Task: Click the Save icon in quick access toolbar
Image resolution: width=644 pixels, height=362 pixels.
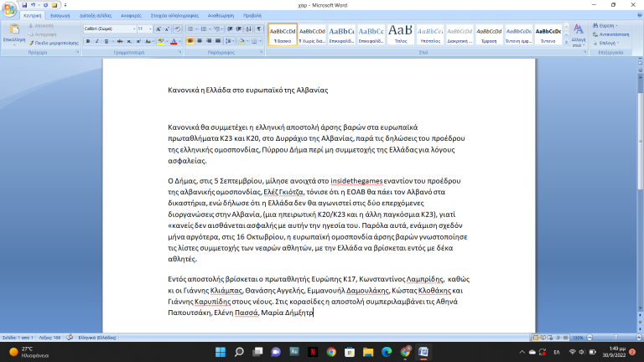Action: coord(25,4)
